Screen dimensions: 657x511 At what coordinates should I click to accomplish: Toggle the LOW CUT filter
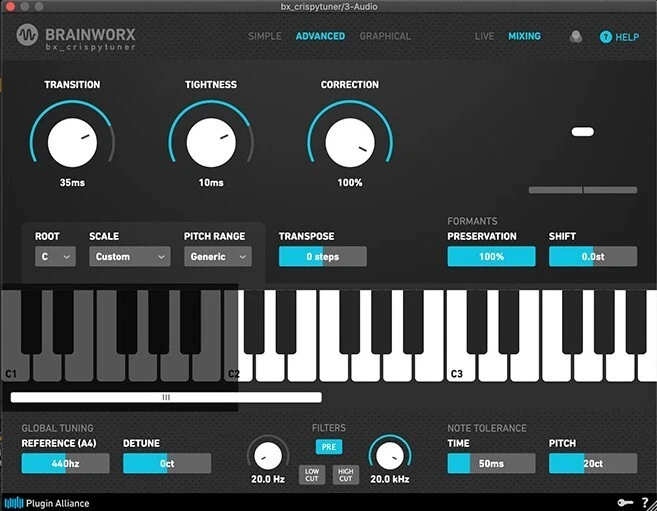tap(312, 475)
